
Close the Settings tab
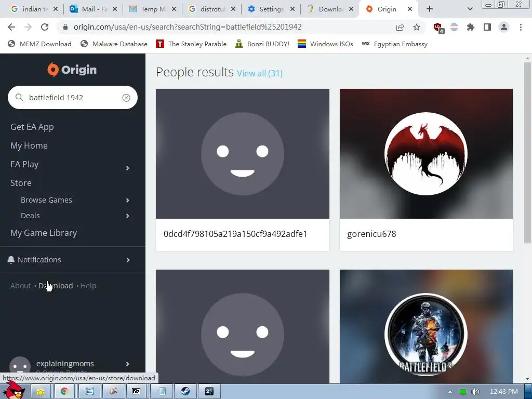coord(292,9)
